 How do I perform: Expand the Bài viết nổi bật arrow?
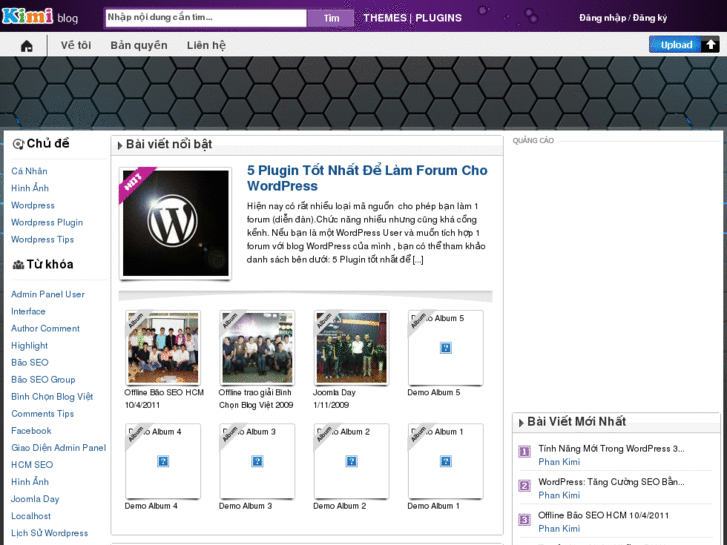point(120,145)
